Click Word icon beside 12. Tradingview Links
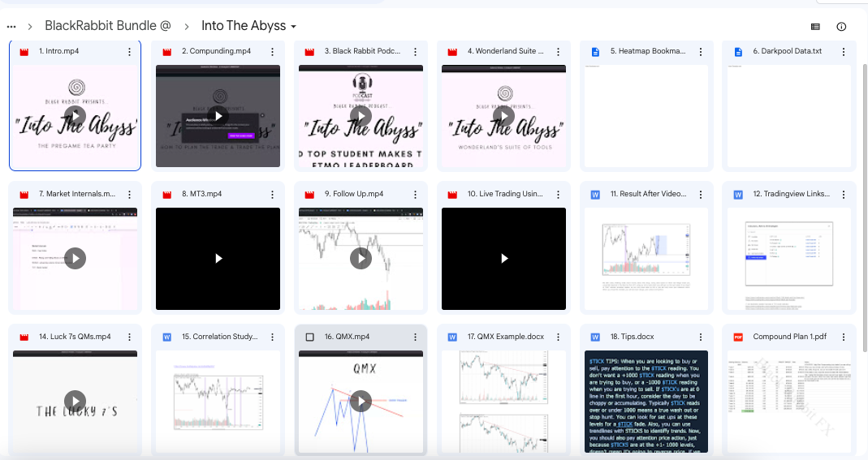The height and width of the screenshot is (460, 868). (738, 195)
